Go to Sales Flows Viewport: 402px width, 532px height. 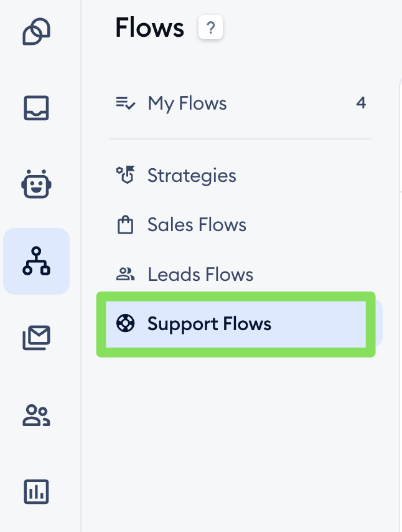pos(197,225)
